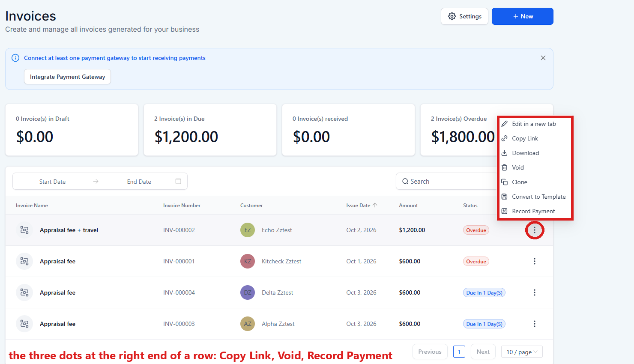Select page 1 in pagination
The image size is (634, 364).
459,352
